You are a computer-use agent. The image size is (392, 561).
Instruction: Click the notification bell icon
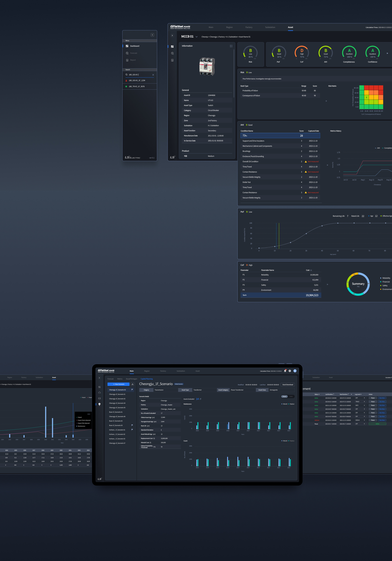pyautogui.click(x=285, y=371)
